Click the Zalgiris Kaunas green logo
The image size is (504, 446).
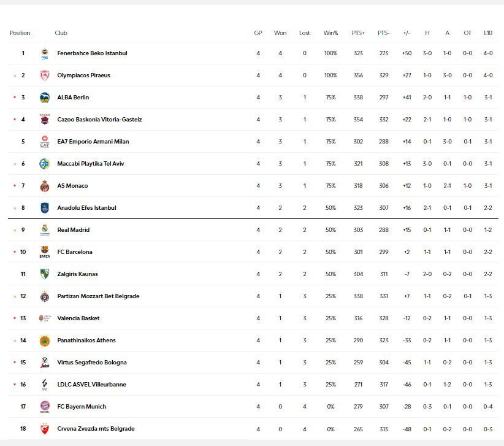(44, 274)
